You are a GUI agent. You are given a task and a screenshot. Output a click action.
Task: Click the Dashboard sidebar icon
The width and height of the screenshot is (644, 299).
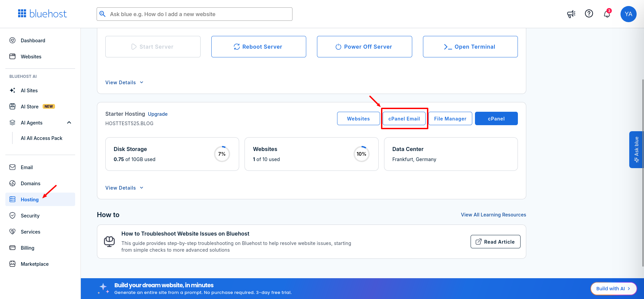(12, 40)
